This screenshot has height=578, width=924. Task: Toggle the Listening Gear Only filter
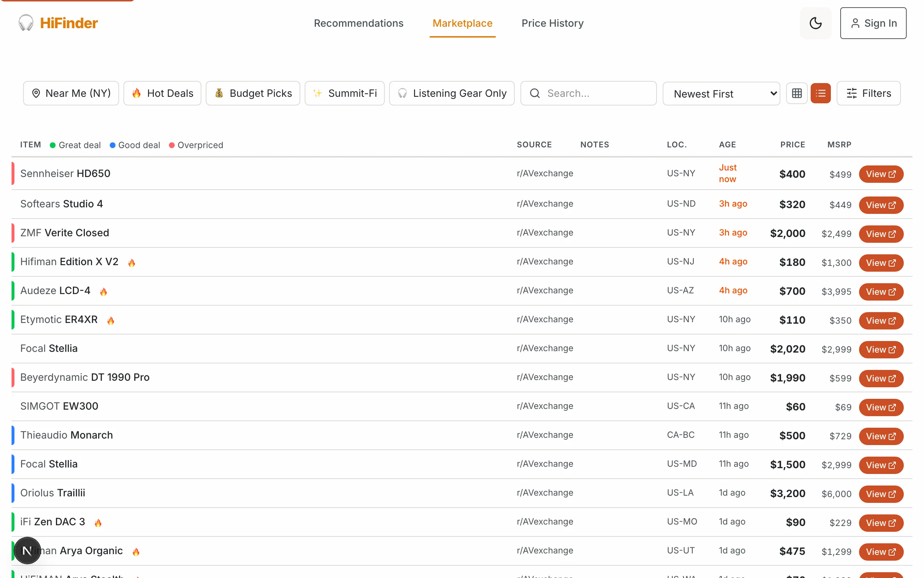click(x=452, y=93)
